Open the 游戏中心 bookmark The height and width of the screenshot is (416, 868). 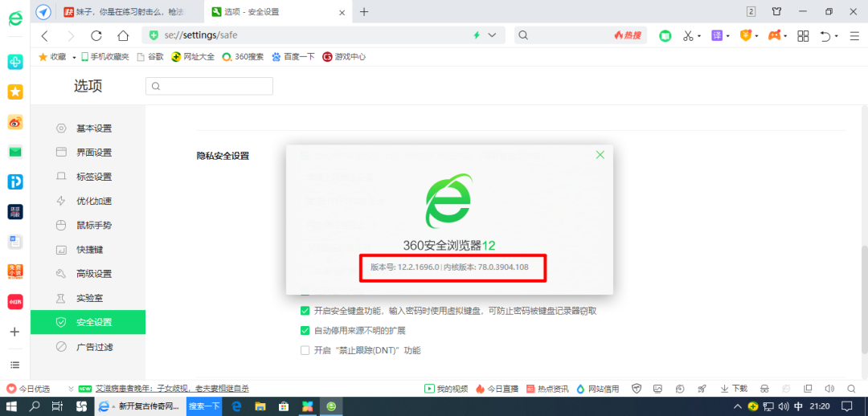click(x=344, y=56)
